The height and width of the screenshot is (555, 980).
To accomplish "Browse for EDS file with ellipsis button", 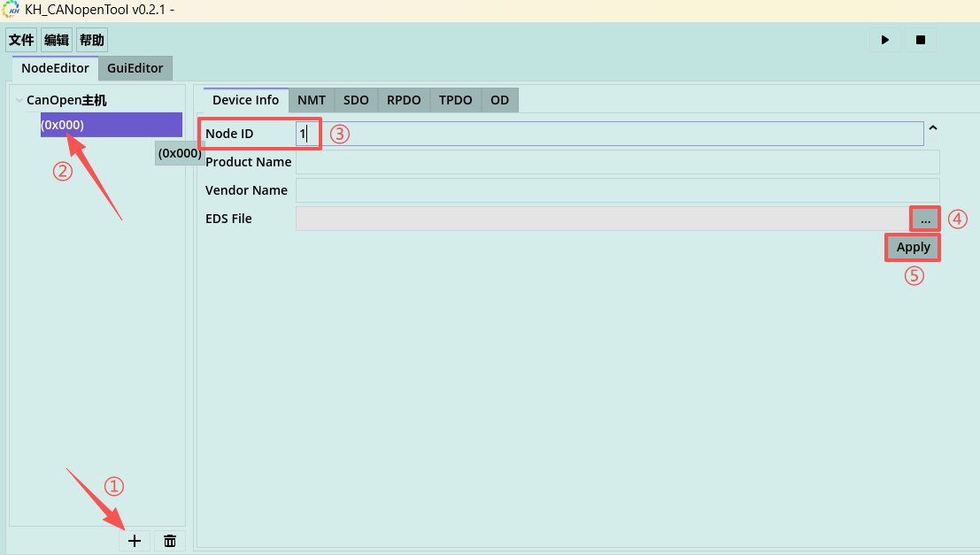I will pos(925,219).
